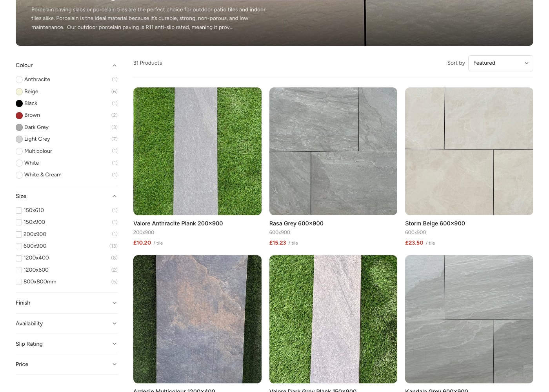Check the 600x900 size filter

pyautogui.click(x=19, y=246)
